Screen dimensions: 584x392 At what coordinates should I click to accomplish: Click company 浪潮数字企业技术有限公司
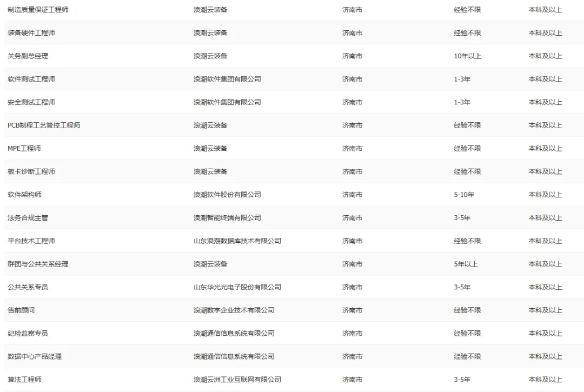(x=234, y=310)
